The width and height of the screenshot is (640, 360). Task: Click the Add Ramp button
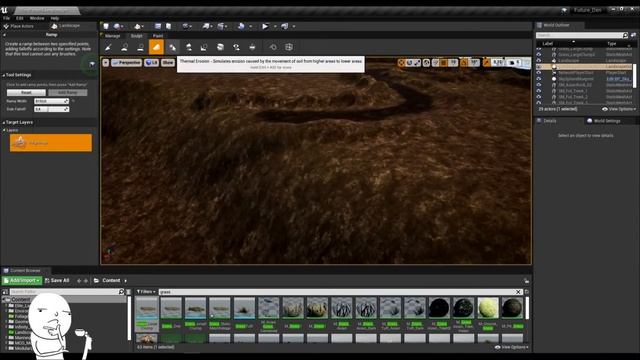tap(67, 93)
